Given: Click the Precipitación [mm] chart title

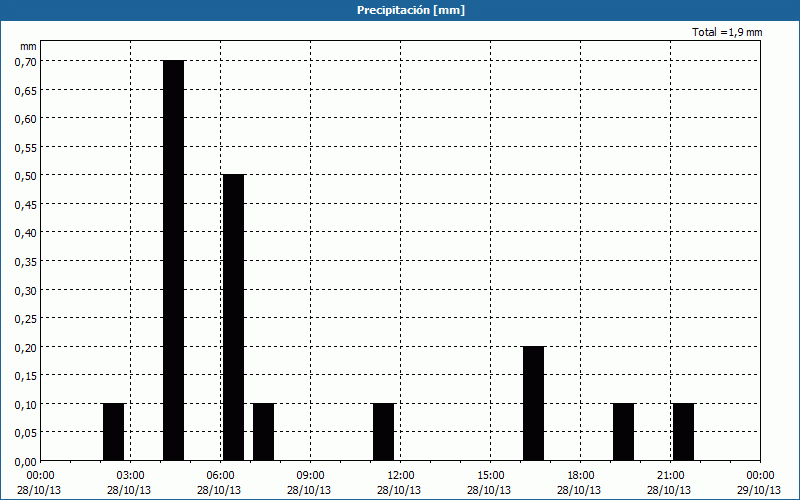Looking at the screenshot, I should point(411,10).
